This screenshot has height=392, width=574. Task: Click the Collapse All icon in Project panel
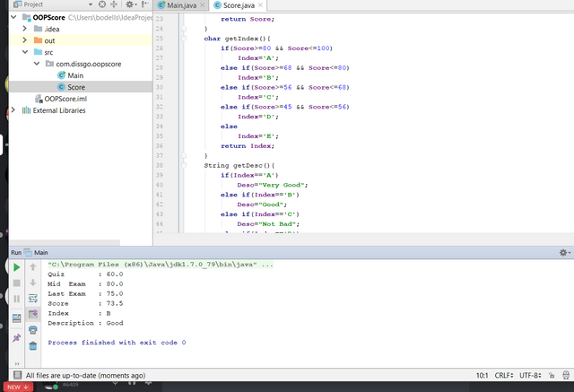114,4
